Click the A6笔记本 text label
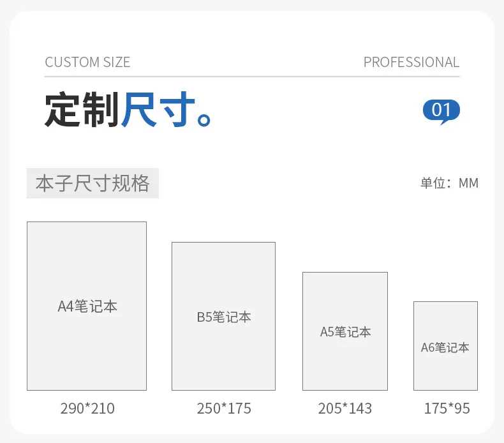This screenshot has width=504, height=443. 445,347
